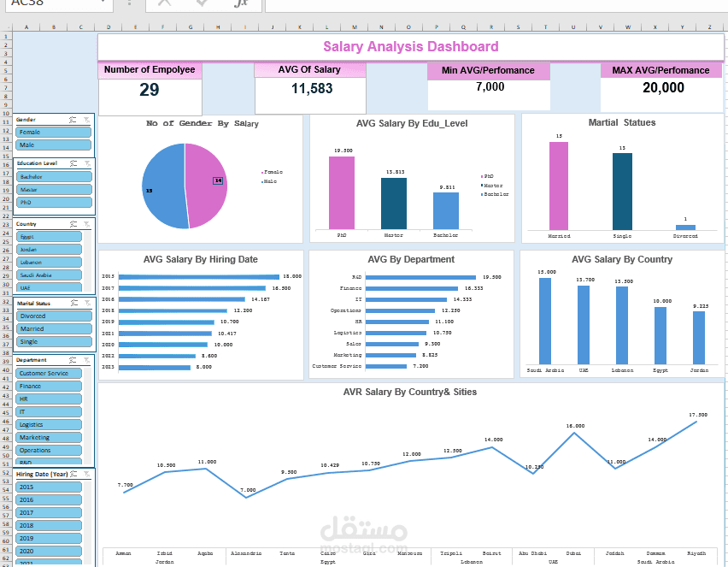Click the Saudi Arabia bar in AVG Salary By Country
The image size is (728, 567).
545,321
